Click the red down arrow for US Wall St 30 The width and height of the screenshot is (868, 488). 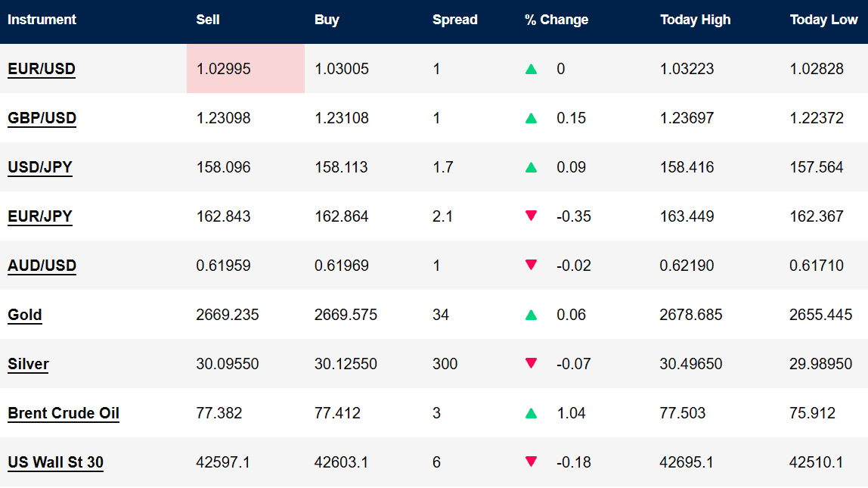pyautogui.click(x=531, y=462)
